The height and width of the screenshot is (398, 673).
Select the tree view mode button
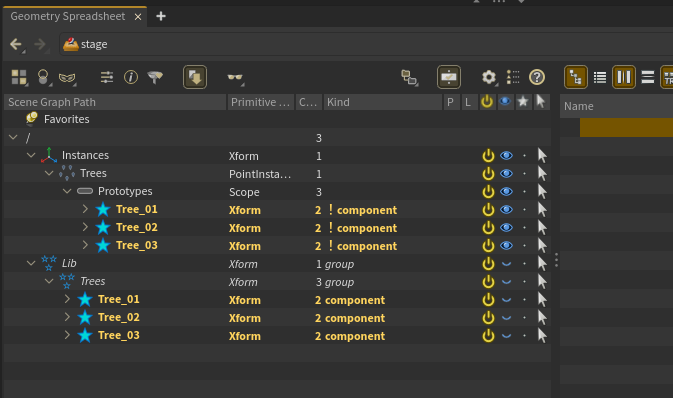576,77
